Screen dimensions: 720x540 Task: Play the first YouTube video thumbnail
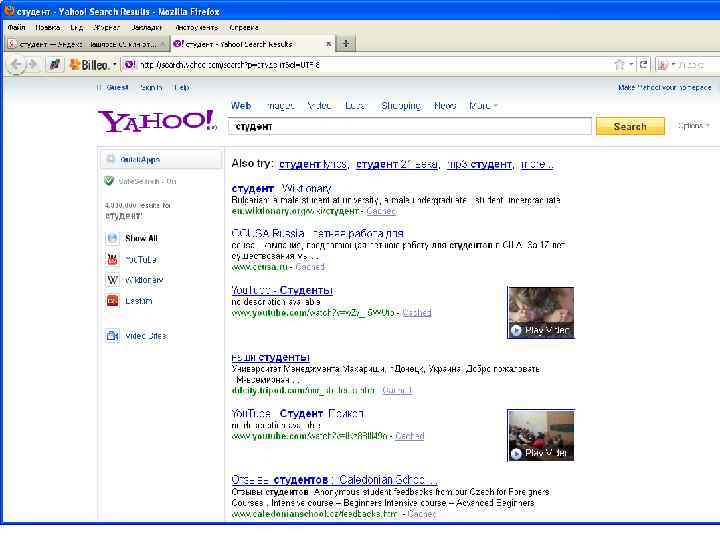tap(541, 313)
